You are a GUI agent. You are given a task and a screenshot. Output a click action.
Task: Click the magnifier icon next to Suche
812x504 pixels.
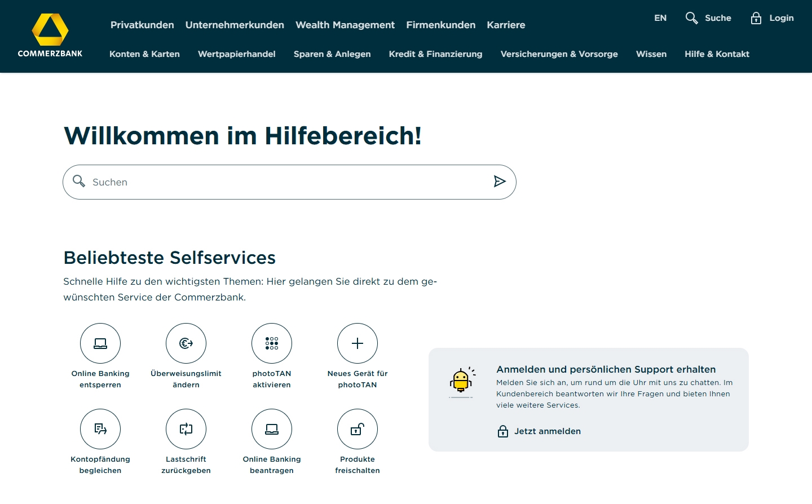click(691, 18)
